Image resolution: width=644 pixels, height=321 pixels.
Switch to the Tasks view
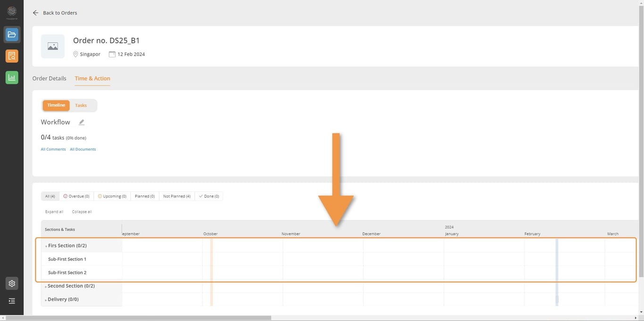point(81,105)
